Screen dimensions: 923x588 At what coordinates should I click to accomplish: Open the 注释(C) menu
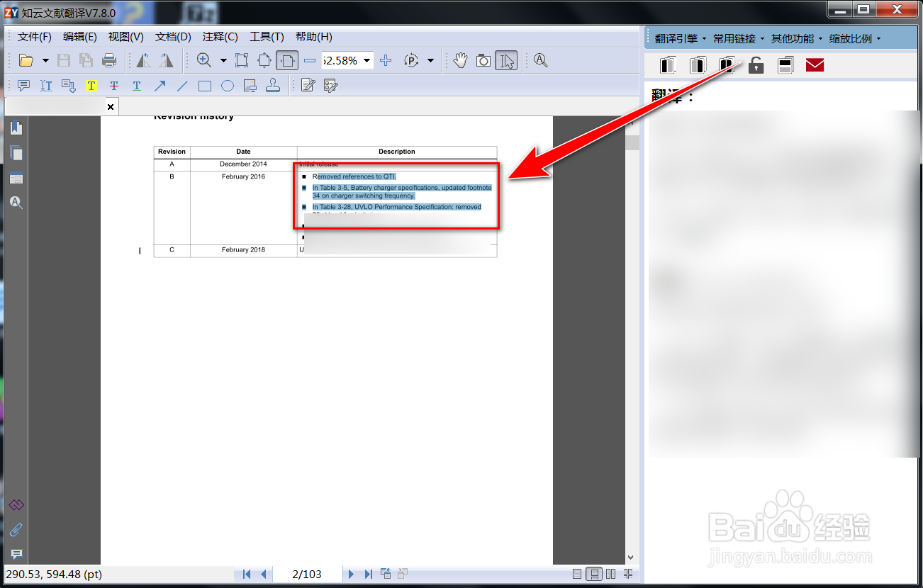(220, 37)
